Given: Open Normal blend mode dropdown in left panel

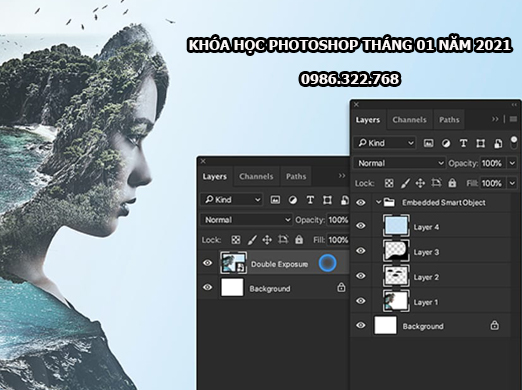Looking at the screenshot, I should point(247,220).
